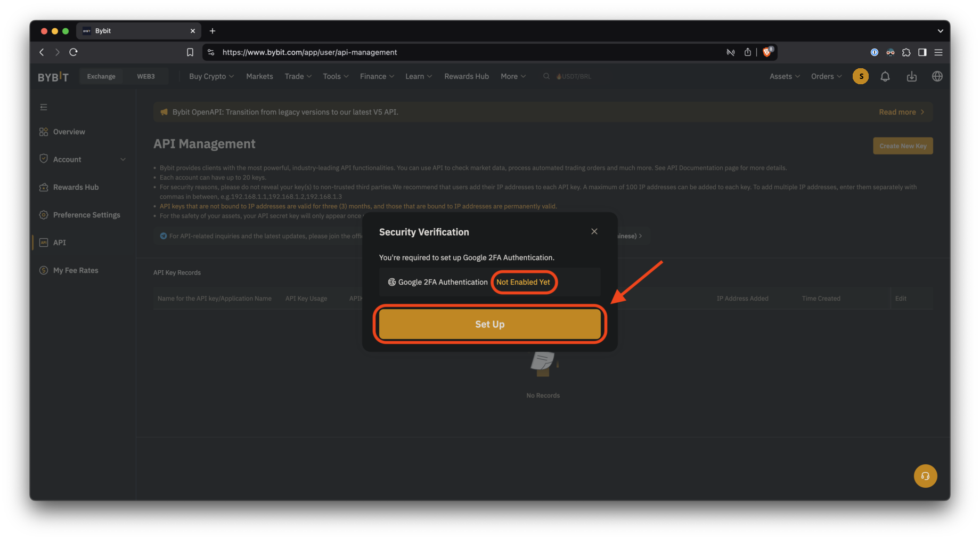Go to Markets in the navbar

(x=259, y=77)
